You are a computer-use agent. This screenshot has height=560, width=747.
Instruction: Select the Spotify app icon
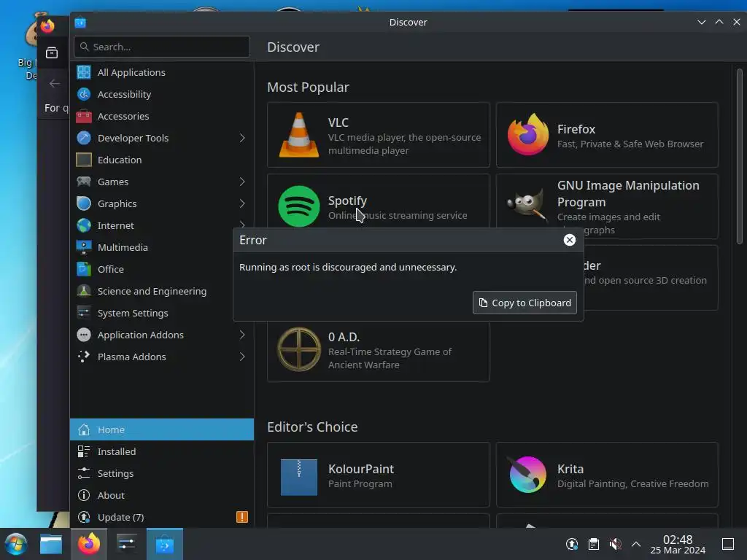pyautogui.click(x=298, y=206)
